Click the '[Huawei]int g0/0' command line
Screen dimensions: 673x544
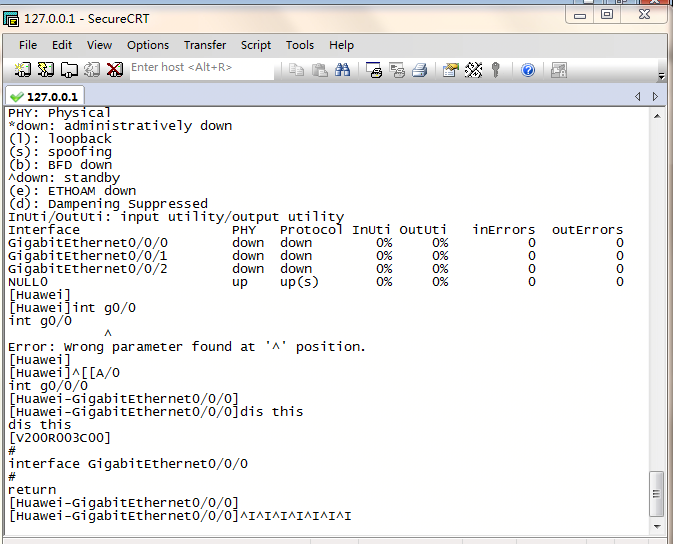[72, 308]
